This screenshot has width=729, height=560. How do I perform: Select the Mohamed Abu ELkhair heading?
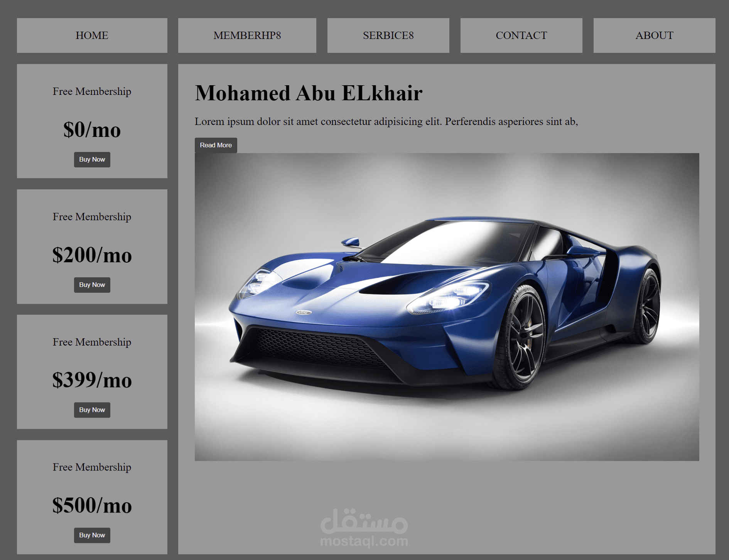click(x=309, y=93)
